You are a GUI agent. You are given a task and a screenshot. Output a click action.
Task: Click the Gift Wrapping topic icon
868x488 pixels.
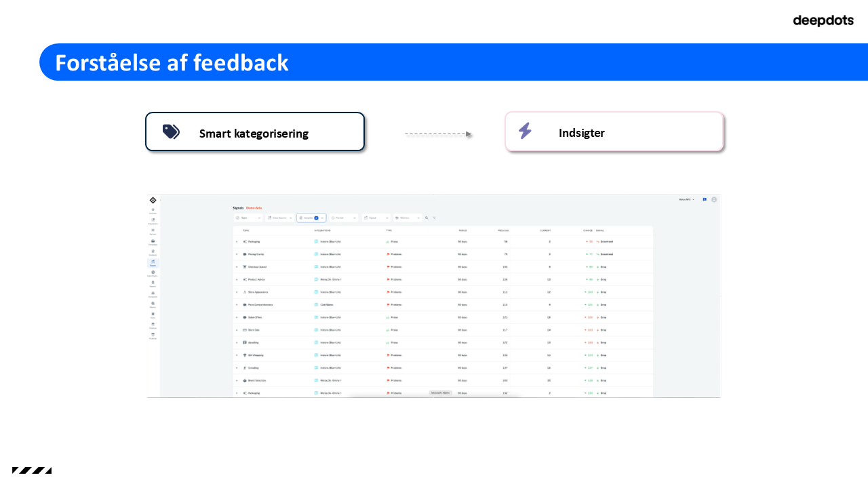(x=245, y=355)
